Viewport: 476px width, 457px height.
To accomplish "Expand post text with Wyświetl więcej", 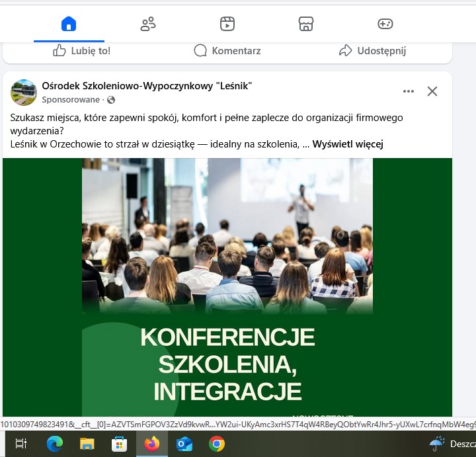I will click(348, 144).
